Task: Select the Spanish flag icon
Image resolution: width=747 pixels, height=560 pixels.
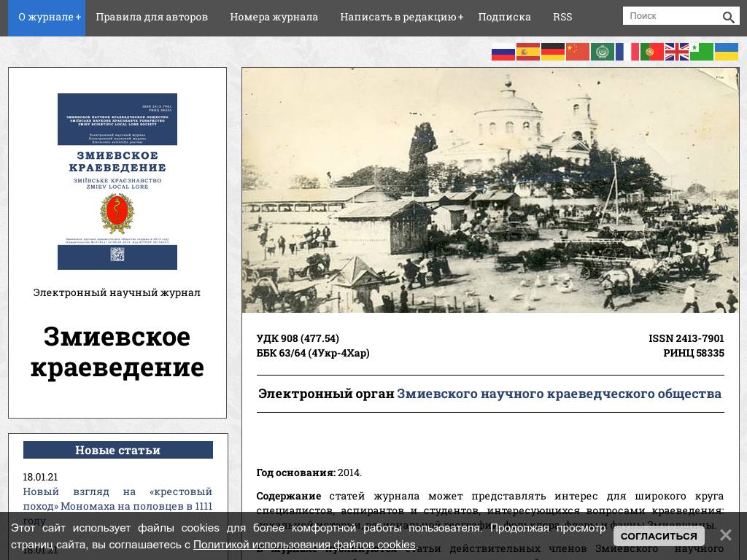Action: coord(528,52)
